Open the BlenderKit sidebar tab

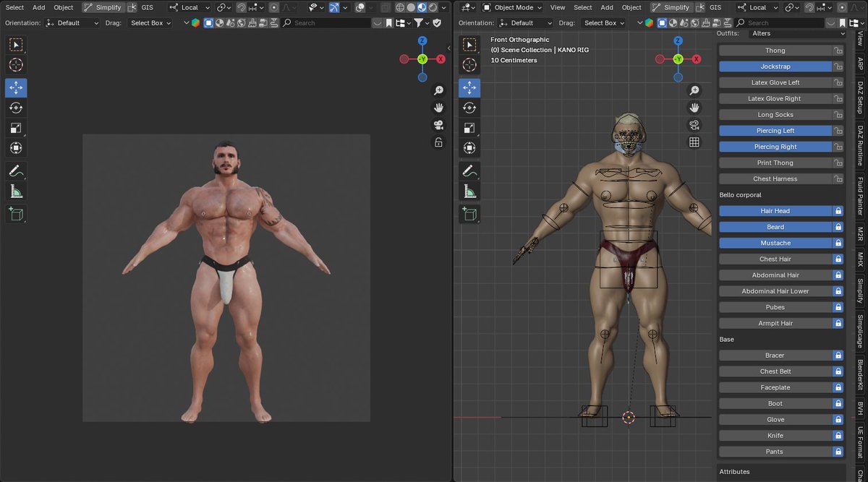(x=860, y=375)
